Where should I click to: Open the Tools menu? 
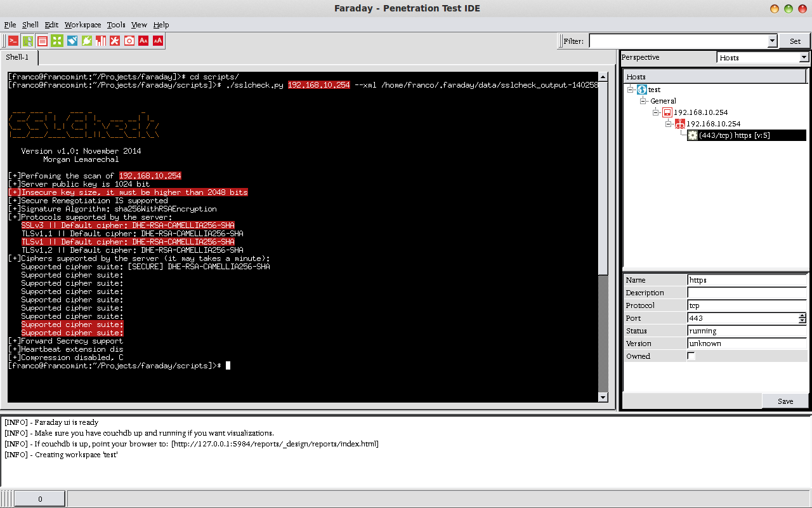[x=116, y=25]
